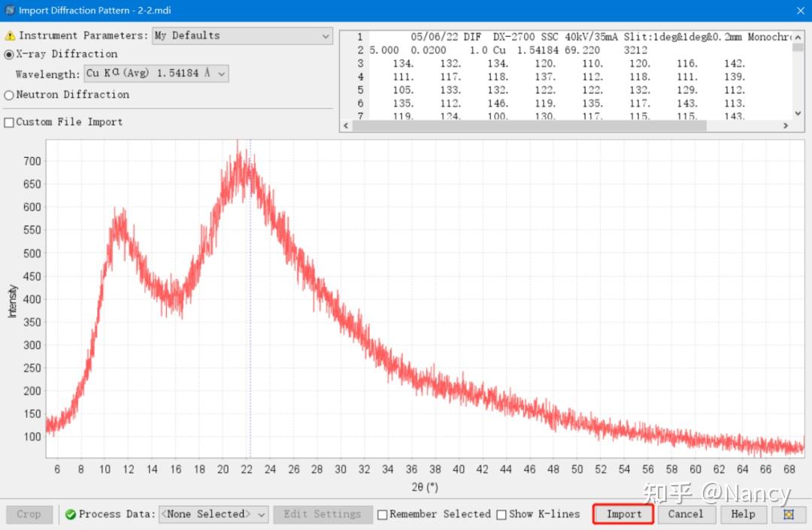
Task: Click left arrow of horizontal preview scrollbar
Action: [347, 126]
